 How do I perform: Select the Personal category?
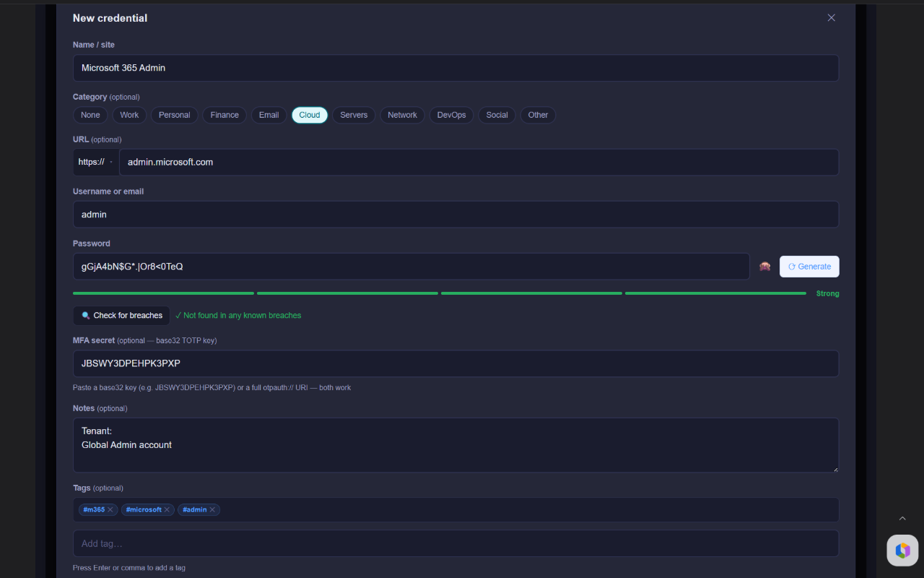point(175,115)
